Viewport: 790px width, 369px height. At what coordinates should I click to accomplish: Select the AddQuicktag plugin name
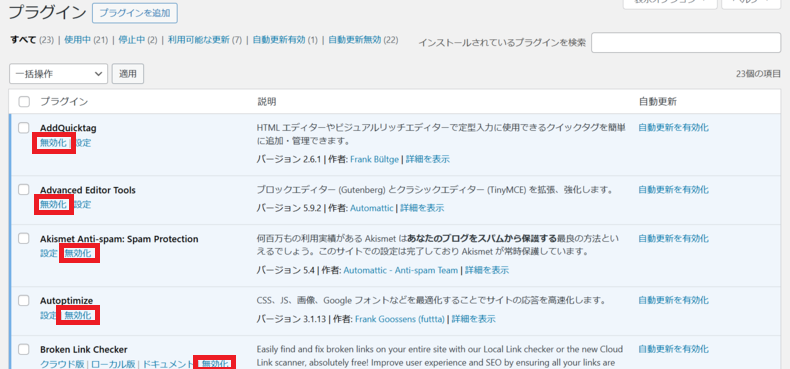pos(68,128)
